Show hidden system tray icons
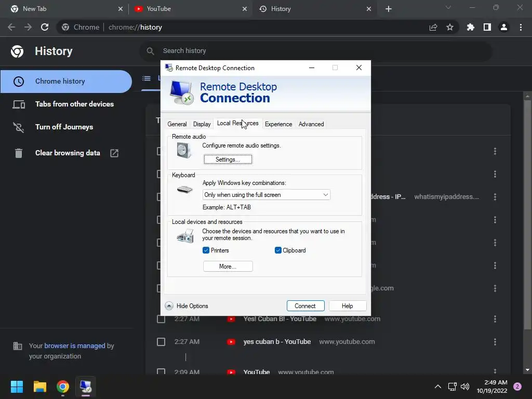The width and height of the screenshot is (532, 399). click(438, 387)
